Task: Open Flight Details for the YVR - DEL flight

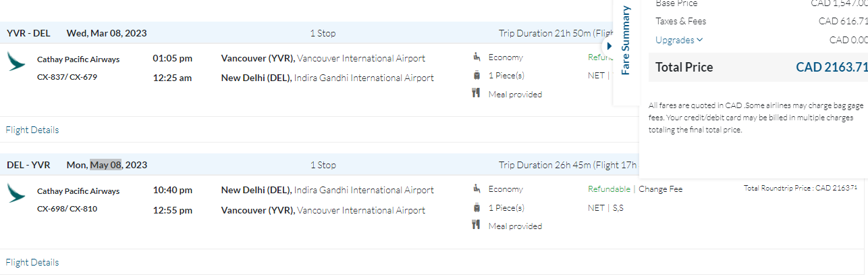Action: coord(32,130)
